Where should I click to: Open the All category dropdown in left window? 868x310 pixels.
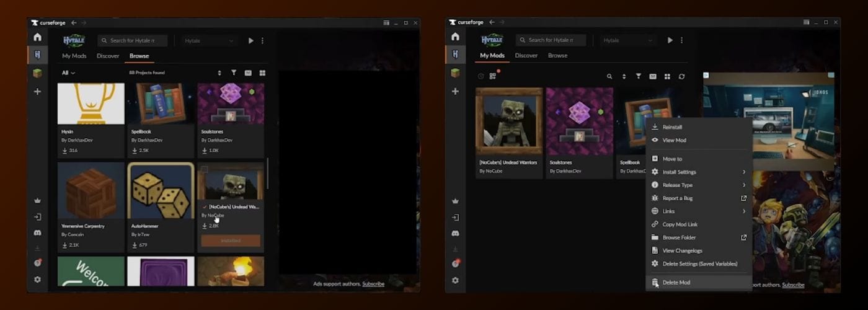coord(68,73)
